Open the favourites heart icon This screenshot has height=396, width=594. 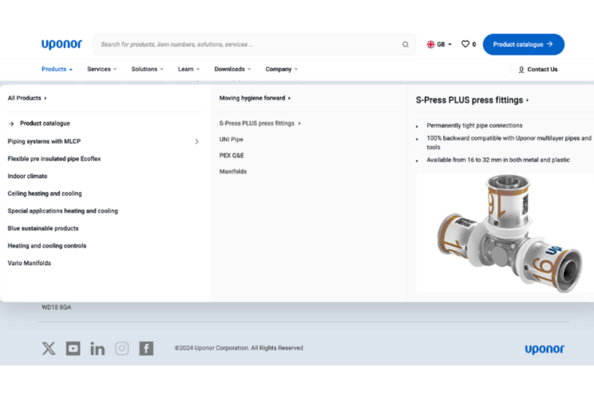[x=465, y=44]
